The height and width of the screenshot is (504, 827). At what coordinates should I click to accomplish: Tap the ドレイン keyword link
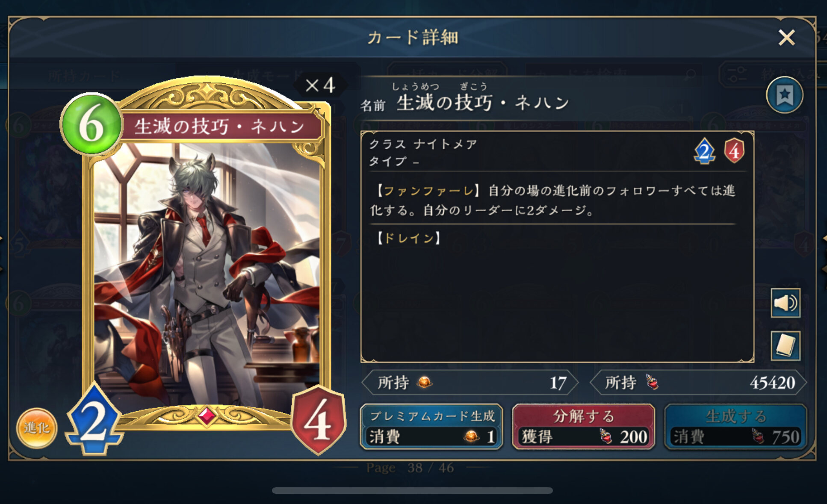tap(409, 238)
